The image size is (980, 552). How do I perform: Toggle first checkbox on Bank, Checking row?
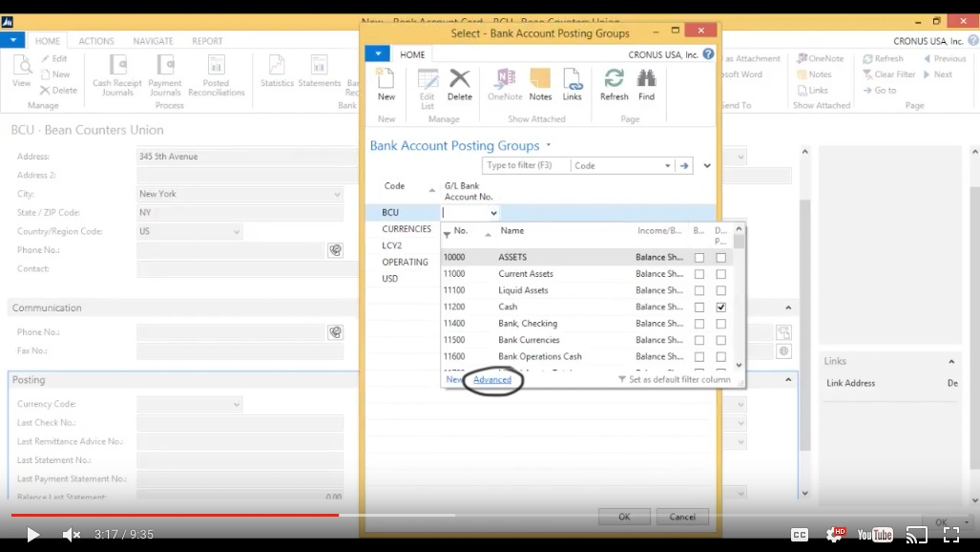pyautogui.click(x=699, y=324)
